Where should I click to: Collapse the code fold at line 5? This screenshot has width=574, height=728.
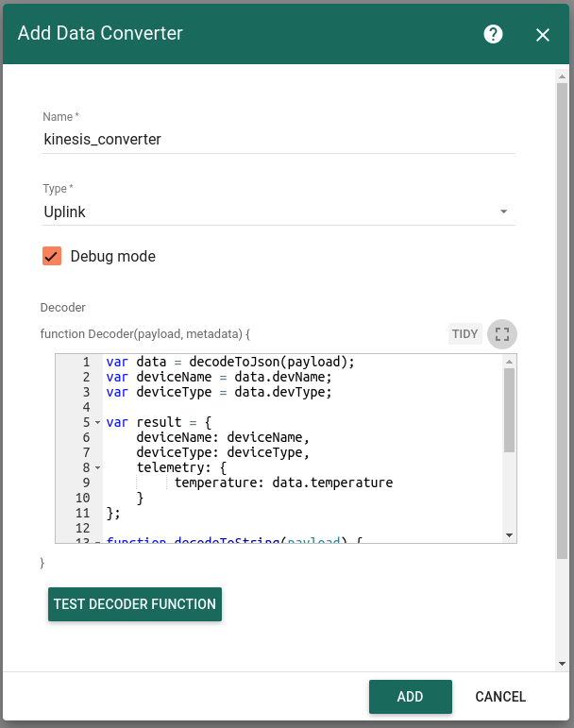(x=97, y=422)
